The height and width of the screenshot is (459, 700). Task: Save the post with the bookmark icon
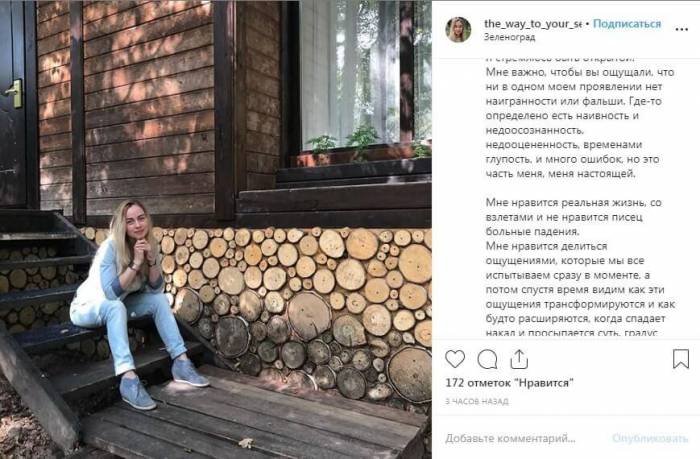tap(680, 359)
